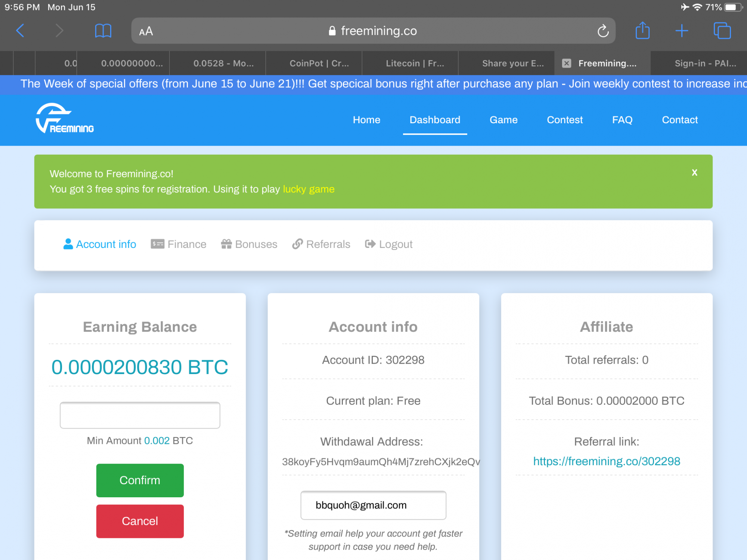747x560 pixels.
Task: Cancel the withdrawal with red button
Action: [x=140, y=521]
